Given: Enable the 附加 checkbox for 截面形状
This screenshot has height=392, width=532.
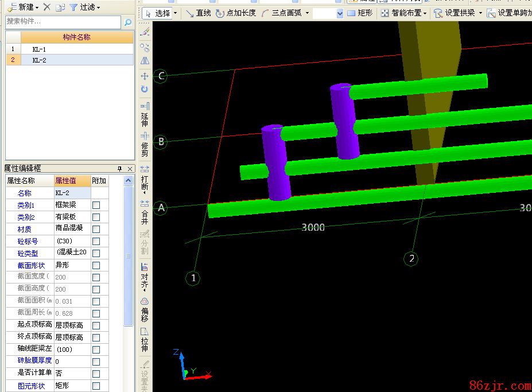Looking at the screenshot, I should [96, 265].
